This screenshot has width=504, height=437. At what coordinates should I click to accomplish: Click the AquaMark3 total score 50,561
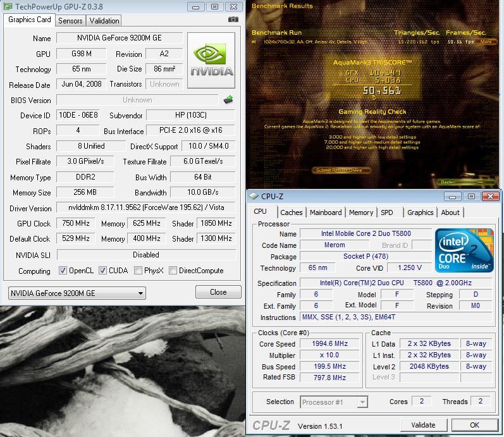[382, 90]
